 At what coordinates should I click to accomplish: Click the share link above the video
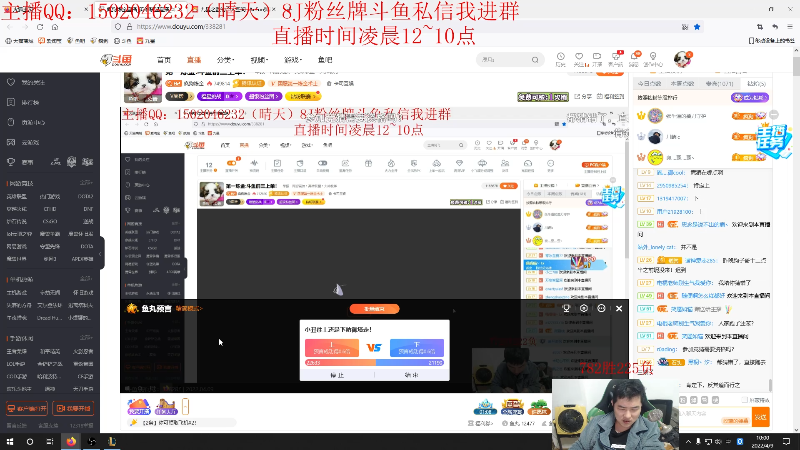(583, 96)
